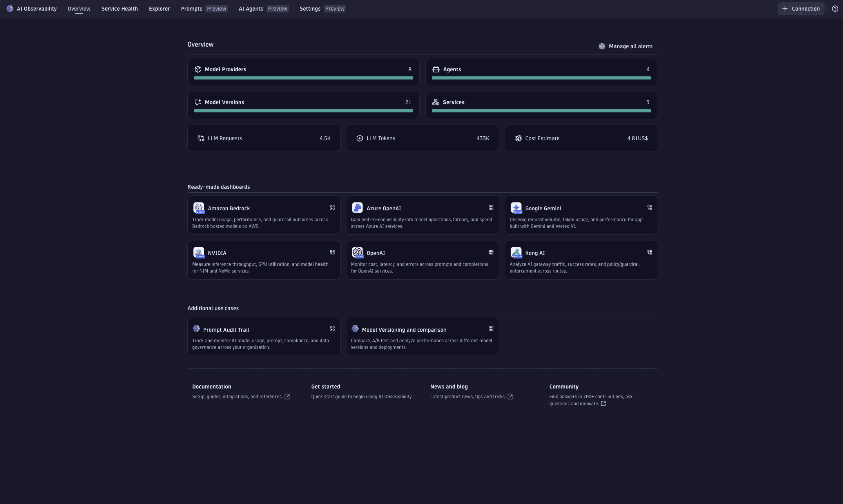This screenshot has width=843, height=504.
Task: Click the LLM Tokens icon
Action: [x=360, y=138]
